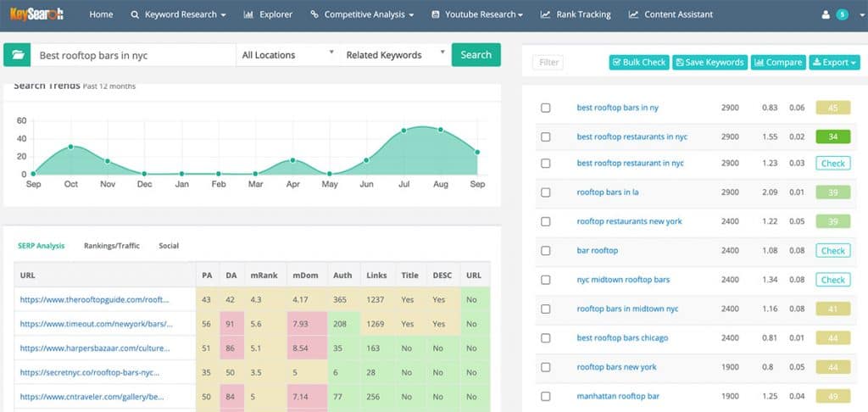
Task: Click the green difficulty score 34 badge
Action: point(833,136)
